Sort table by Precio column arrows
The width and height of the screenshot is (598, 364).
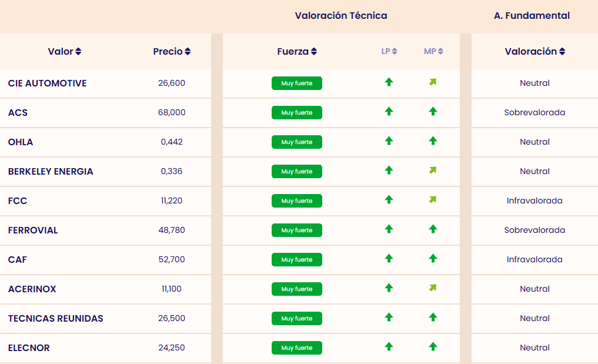(x=188, y=52)
